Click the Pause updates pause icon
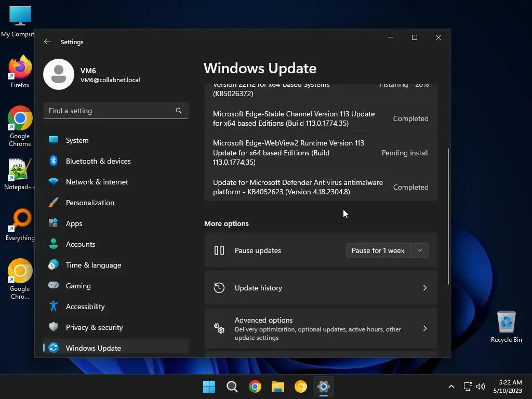532x399 pixels. click(x=219, y=250)
